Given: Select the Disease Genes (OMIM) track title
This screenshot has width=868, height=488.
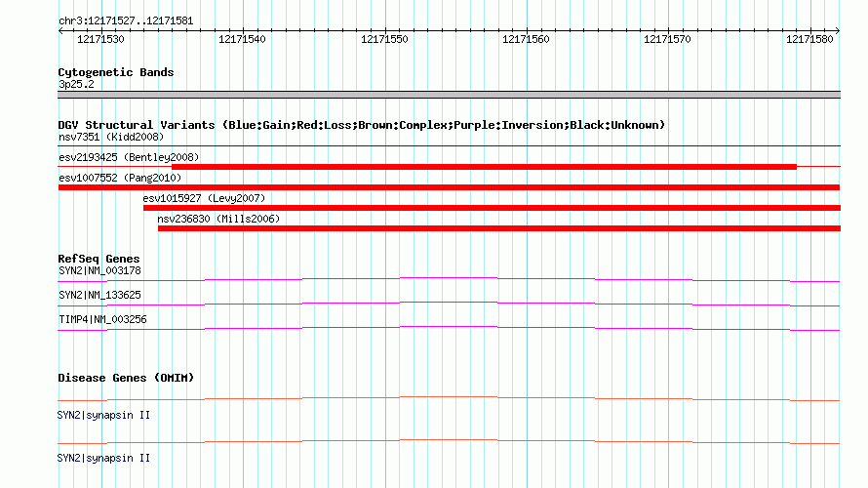Looking at the screenshot, I should click(x=126, y=378).
